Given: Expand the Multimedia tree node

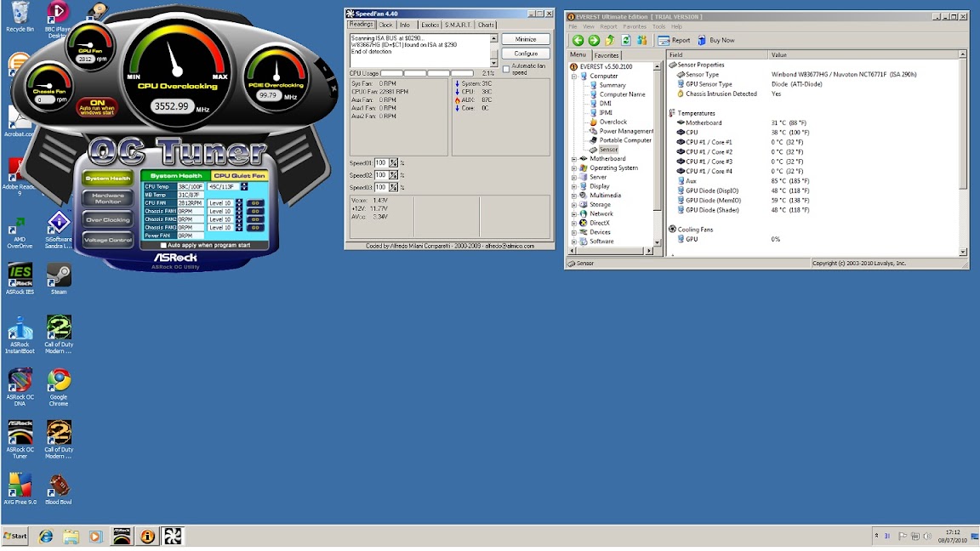Looking at the screenshot, I should 573,196.
